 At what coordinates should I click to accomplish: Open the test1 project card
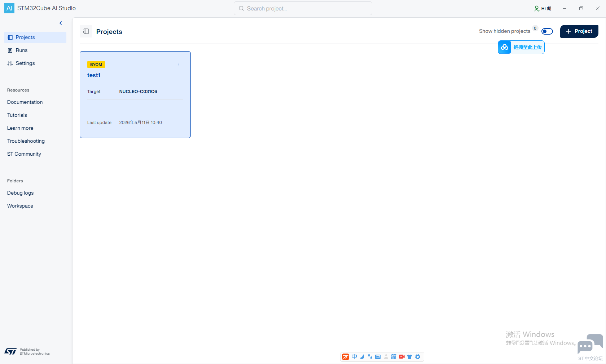135,94
